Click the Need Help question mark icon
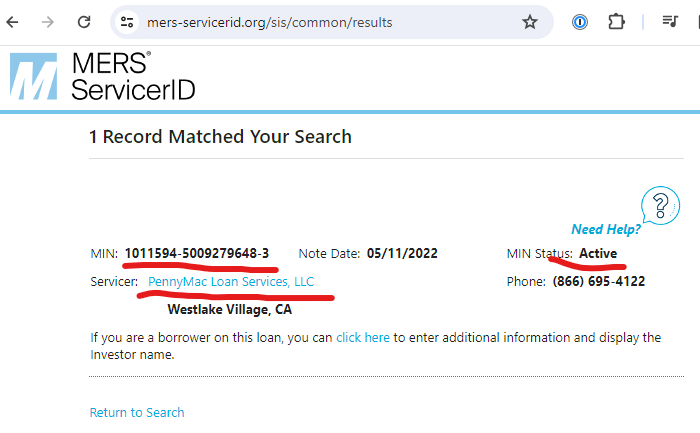This screenshot has height=433, width=700. pyautogui.click(x=660, y=205)
